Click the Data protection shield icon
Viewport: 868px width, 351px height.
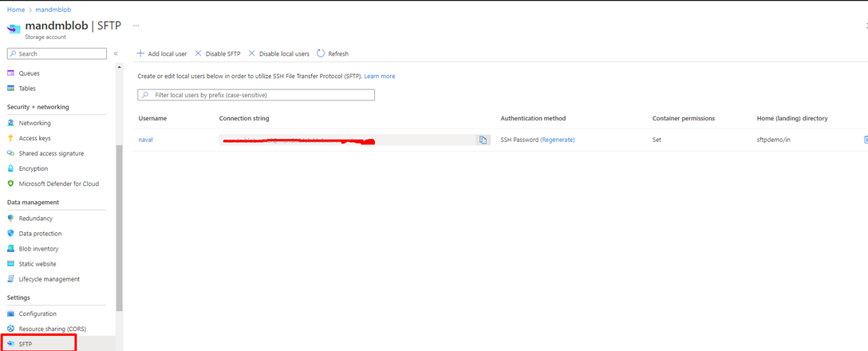click(x=10, y=234)
